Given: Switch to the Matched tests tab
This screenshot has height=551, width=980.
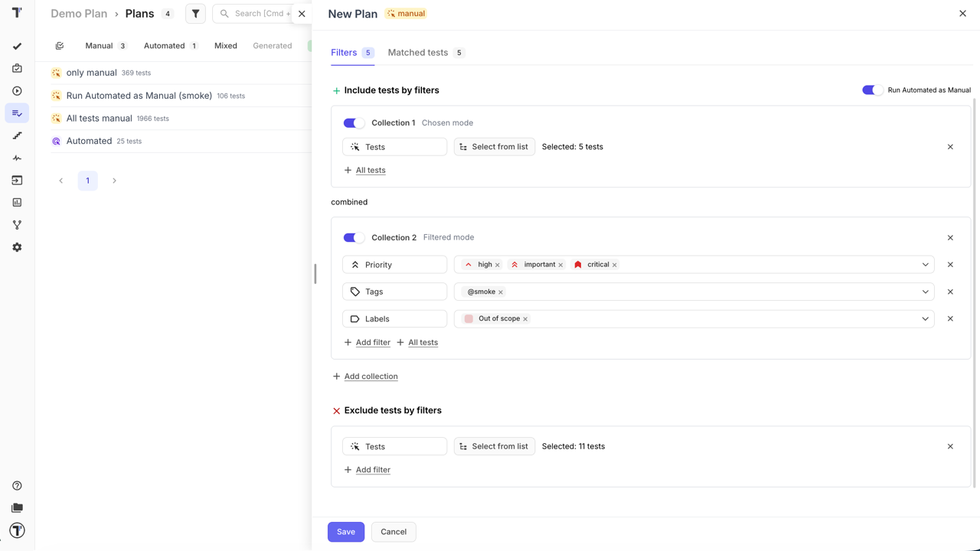Looking at the screenshot, I should pos(417,52).
